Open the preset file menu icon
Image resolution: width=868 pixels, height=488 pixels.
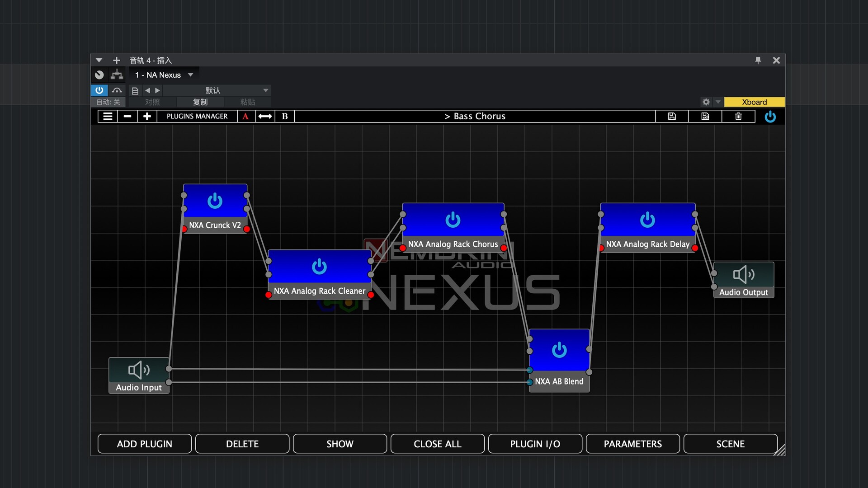135,91
